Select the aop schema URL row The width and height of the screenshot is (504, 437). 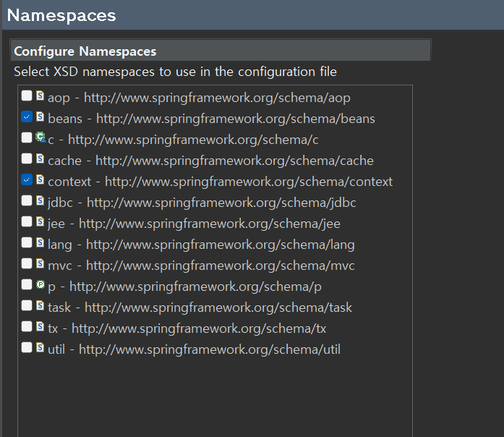(199, 98)
